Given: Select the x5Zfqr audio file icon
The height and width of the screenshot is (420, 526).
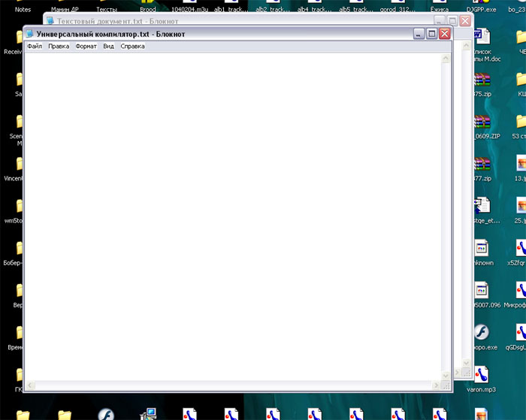Looking at the screenshot, I should pyautogui.click(x=521, y=248).
